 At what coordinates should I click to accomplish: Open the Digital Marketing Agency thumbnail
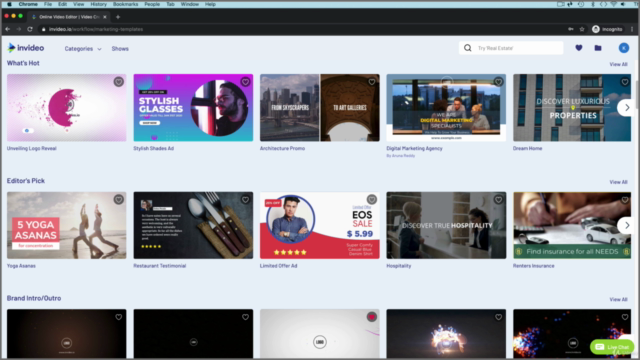[x=446, y=108]
